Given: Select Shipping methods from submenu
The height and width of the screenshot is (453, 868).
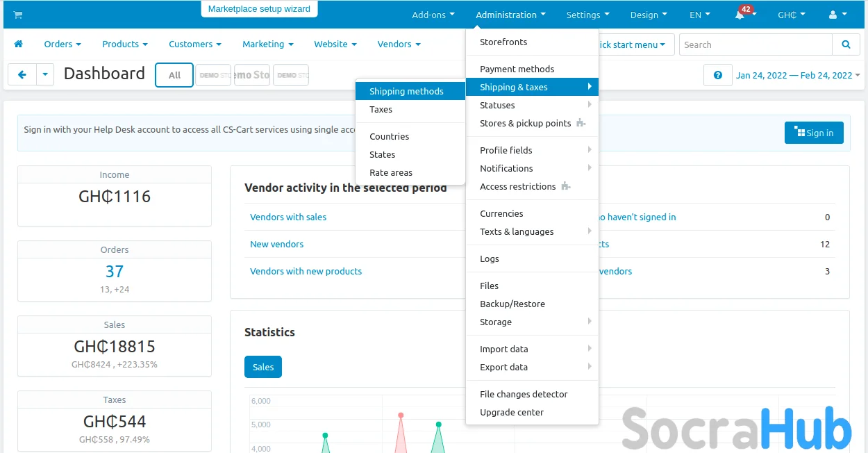Looking at the screenshot, I should point(406,91).
